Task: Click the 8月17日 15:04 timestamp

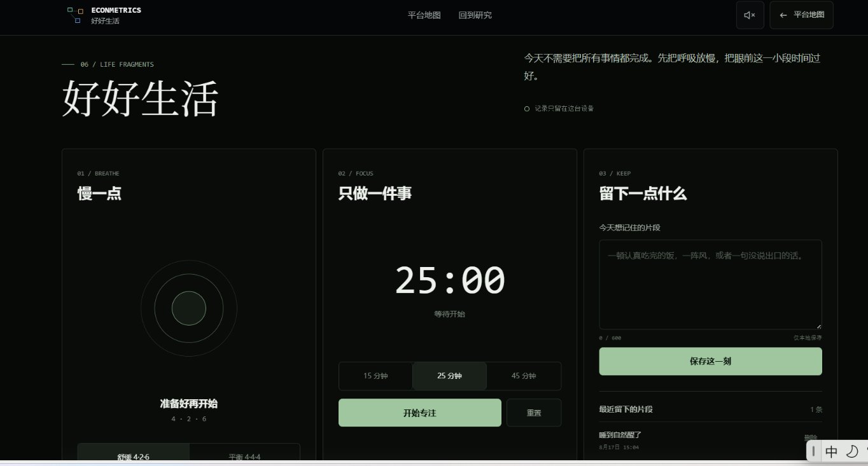Action: tap(619, 448)
